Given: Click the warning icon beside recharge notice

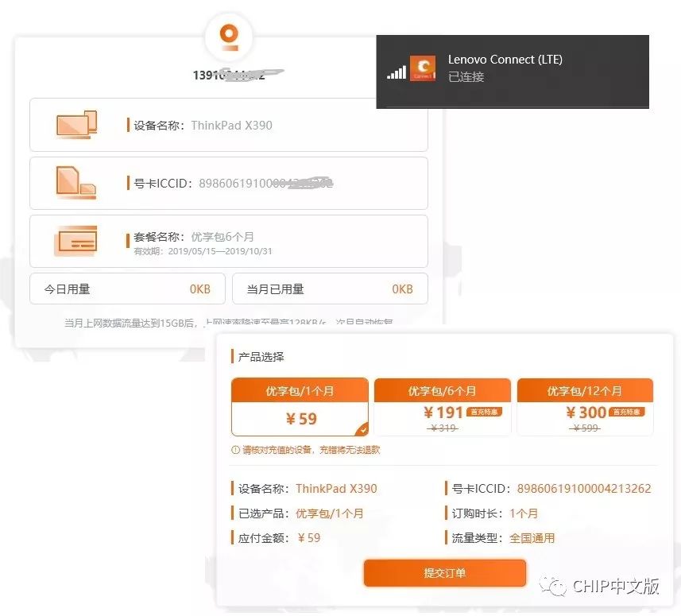Looking at the screenshot, I should 234,450.
